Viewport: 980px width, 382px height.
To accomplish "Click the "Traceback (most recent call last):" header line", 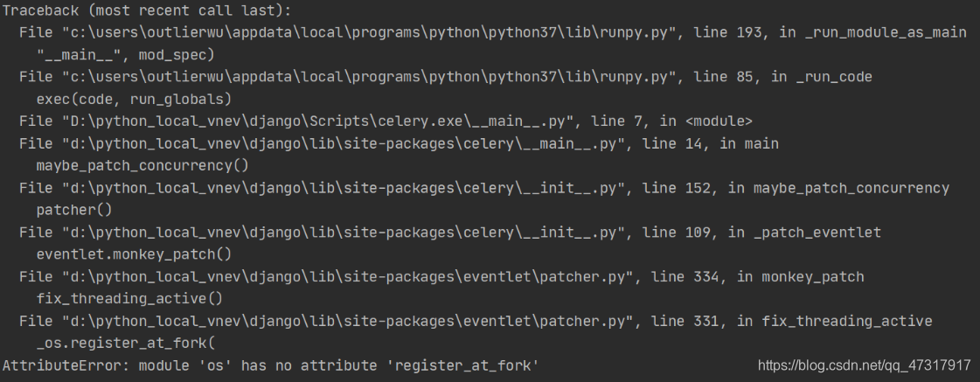I will pos(147,10).
